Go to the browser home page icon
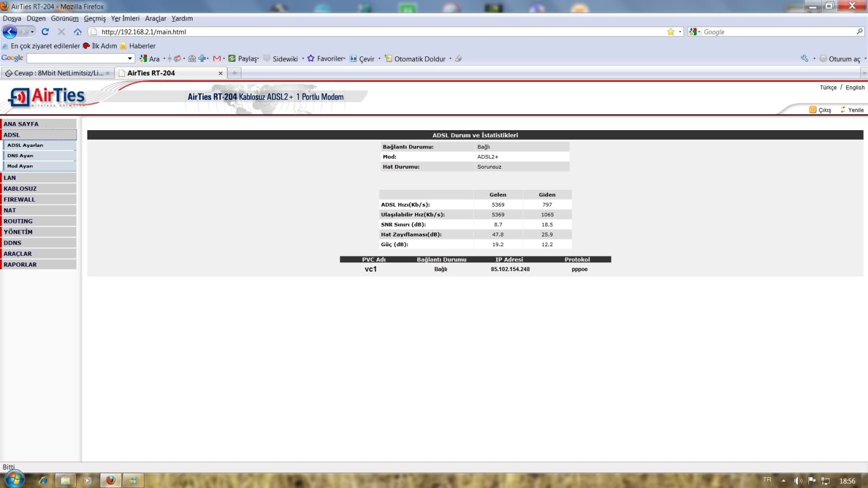This screenshot has height=488, width=868. pyautogui.click(x=78, y=32)
